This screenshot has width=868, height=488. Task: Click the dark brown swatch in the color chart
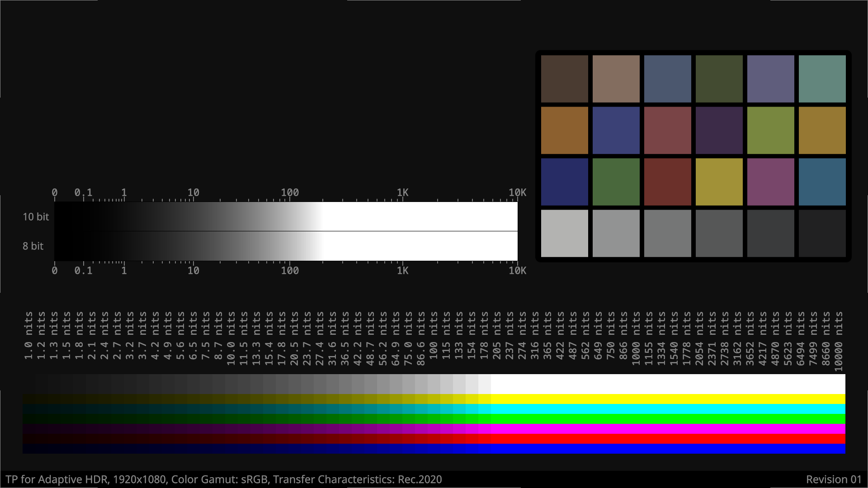coord(564,79)
